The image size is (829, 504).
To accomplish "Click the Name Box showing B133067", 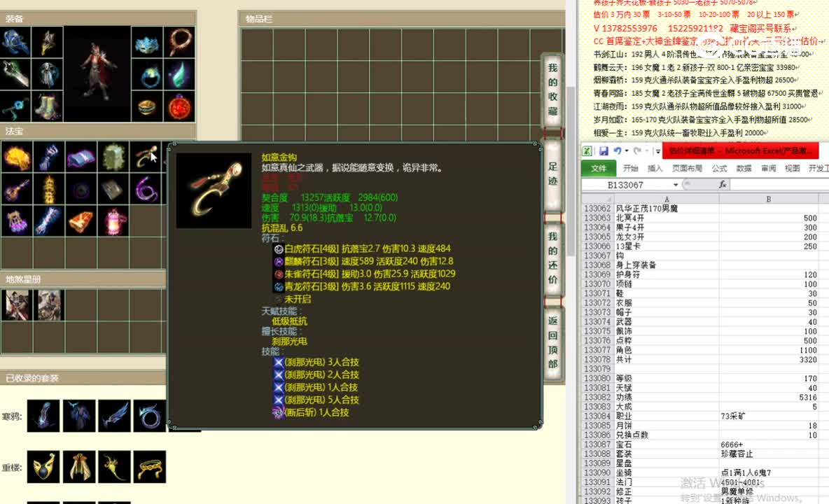I will point(626,185).
